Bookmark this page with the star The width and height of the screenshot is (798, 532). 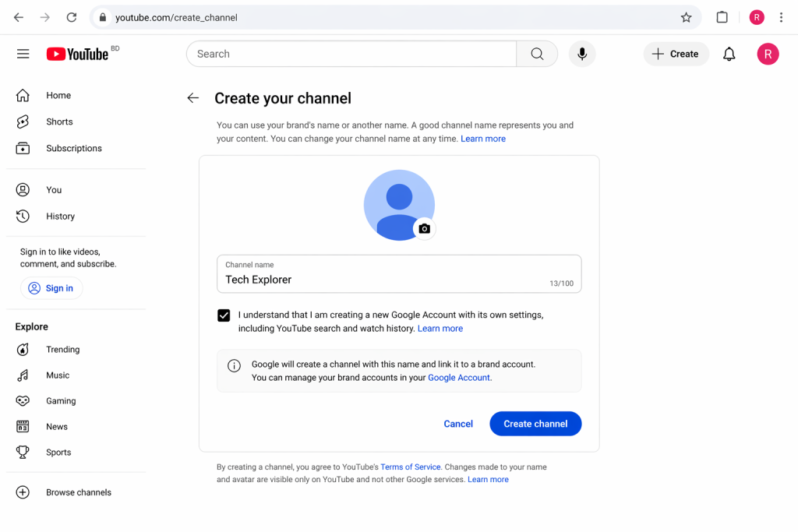tap(686, 17)
